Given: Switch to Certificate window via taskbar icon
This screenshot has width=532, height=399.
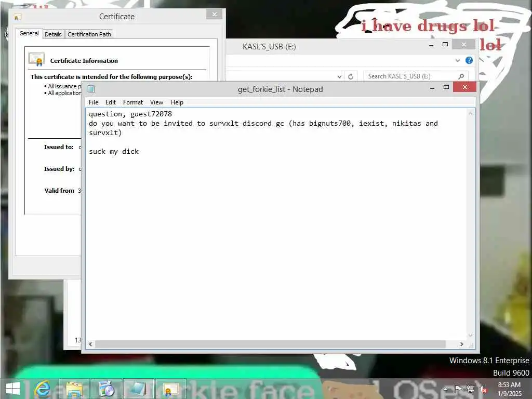Looking at the screenshot, I should pyautogui.click(x=170, y=389).
